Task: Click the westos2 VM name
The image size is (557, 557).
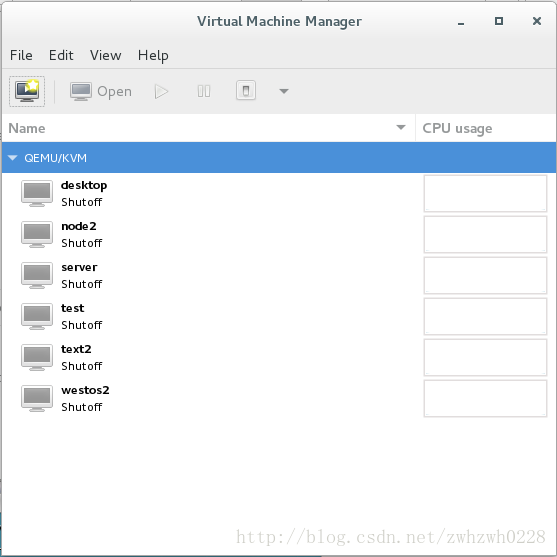Action: tap(85, 390)
